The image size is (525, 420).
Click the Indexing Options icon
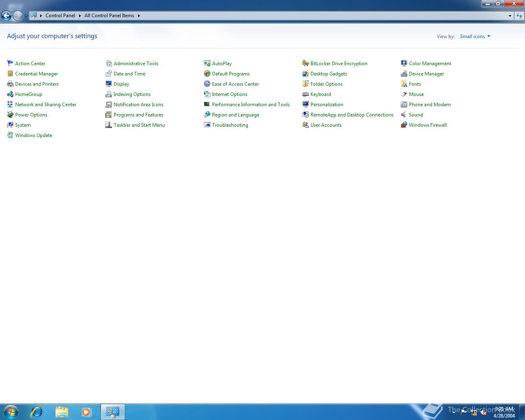109,94
